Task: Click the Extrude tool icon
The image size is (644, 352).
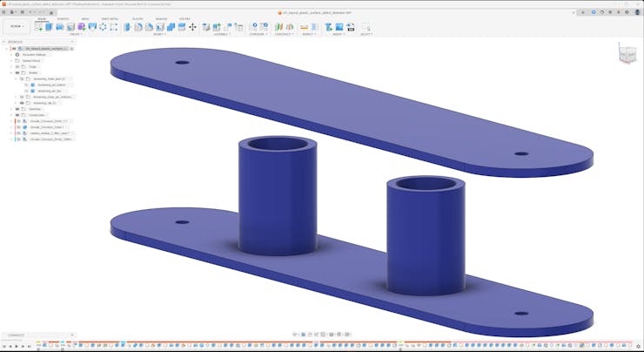Action: (50, 27)
